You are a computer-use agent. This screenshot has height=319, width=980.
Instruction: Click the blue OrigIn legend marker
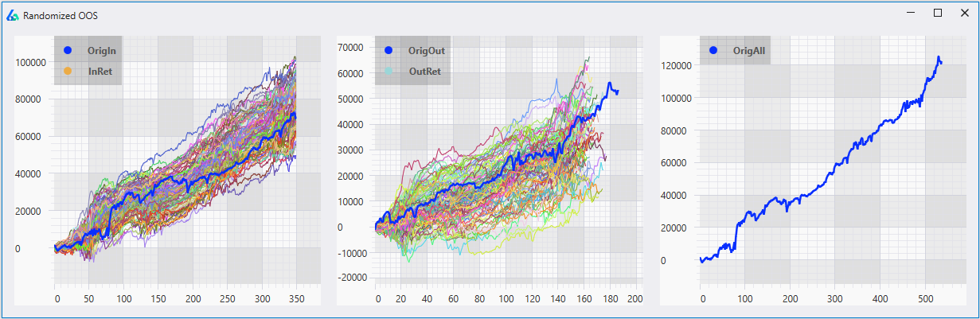click(x=68, y=51)
